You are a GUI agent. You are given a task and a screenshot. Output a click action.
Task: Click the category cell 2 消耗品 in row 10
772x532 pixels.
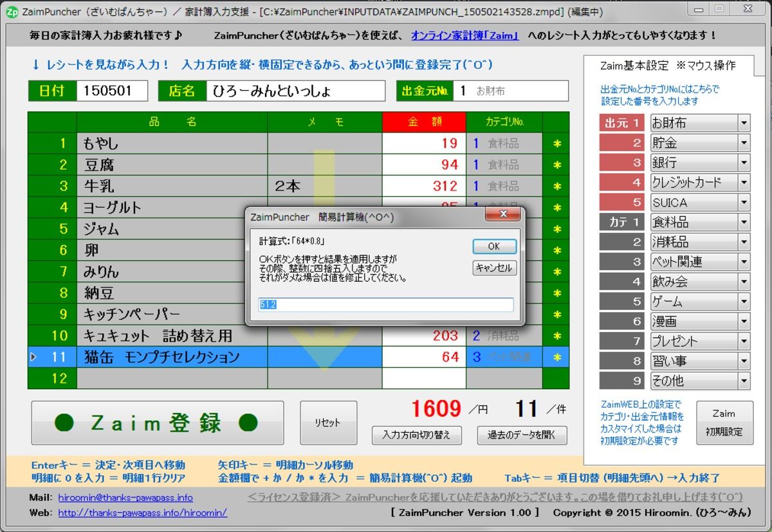(504, 336)
